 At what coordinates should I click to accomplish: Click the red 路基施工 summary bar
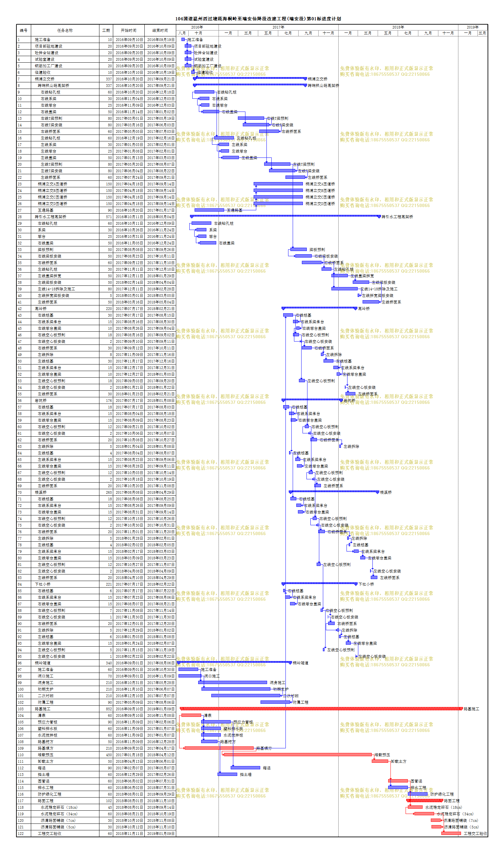click(x=321, y=709)
